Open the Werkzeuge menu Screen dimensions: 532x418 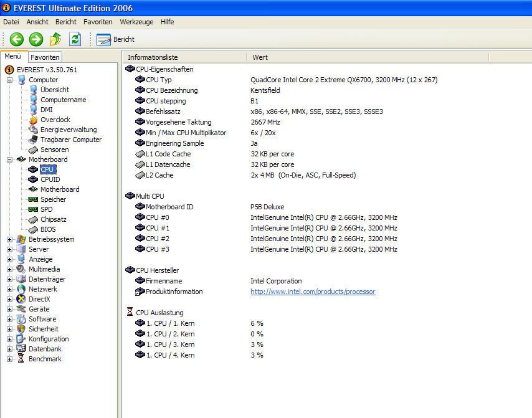coord(136,22)
